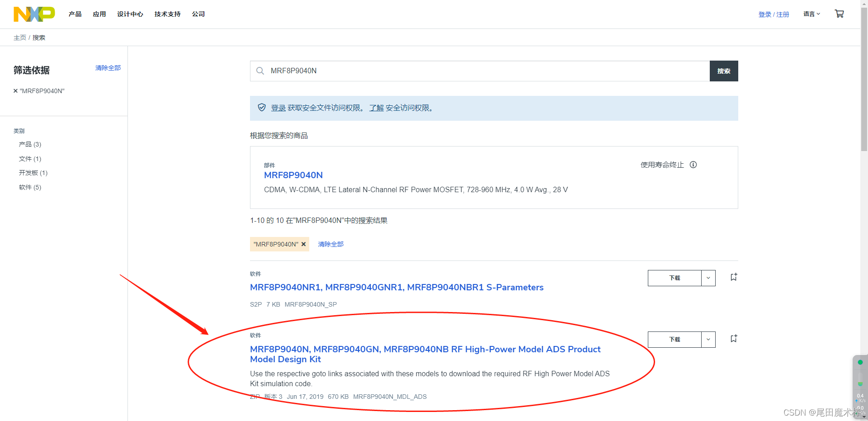Viewport: 868px width, 421px height.
Task: Click the magnifier icon in the search bar
Action: (x=260, y=71)
